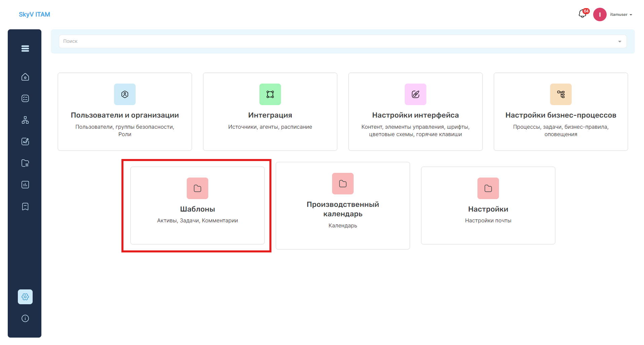Click text 'Источники, агенты, расписание'
644x345 pixels.
(x=270, y=127)
